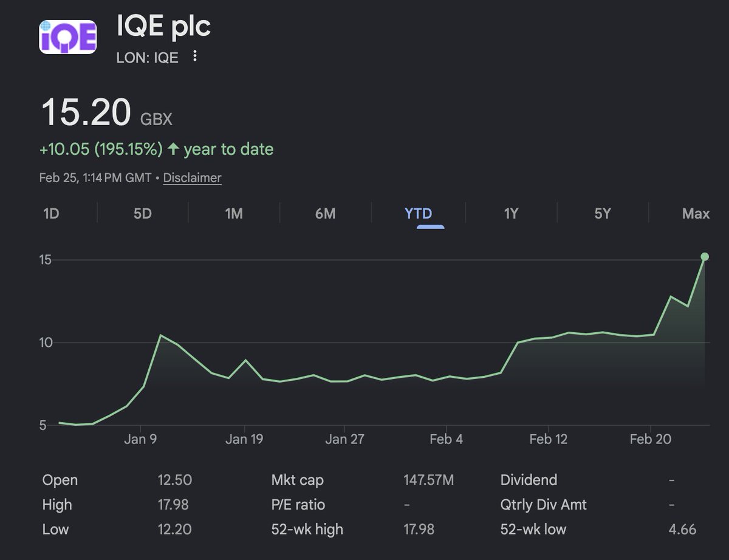This screenshot has width=729, height=560.
Task: Click the latest price dot on chart
Action: (705, 257)
